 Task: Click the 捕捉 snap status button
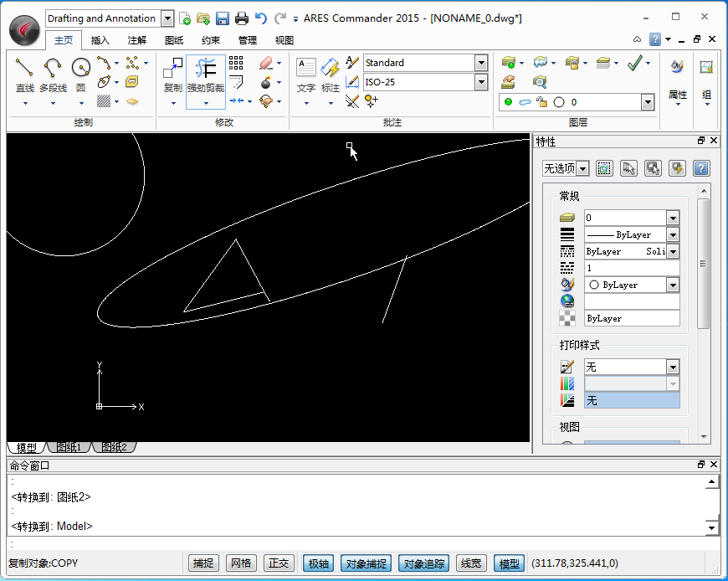(x=203, y=563)
